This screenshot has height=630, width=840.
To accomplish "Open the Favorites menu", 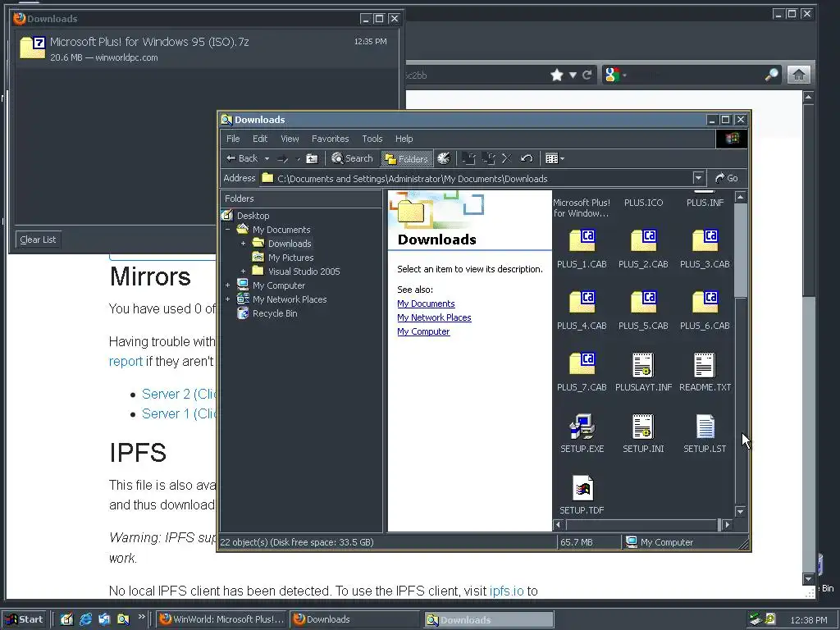I will click(330, 139).
